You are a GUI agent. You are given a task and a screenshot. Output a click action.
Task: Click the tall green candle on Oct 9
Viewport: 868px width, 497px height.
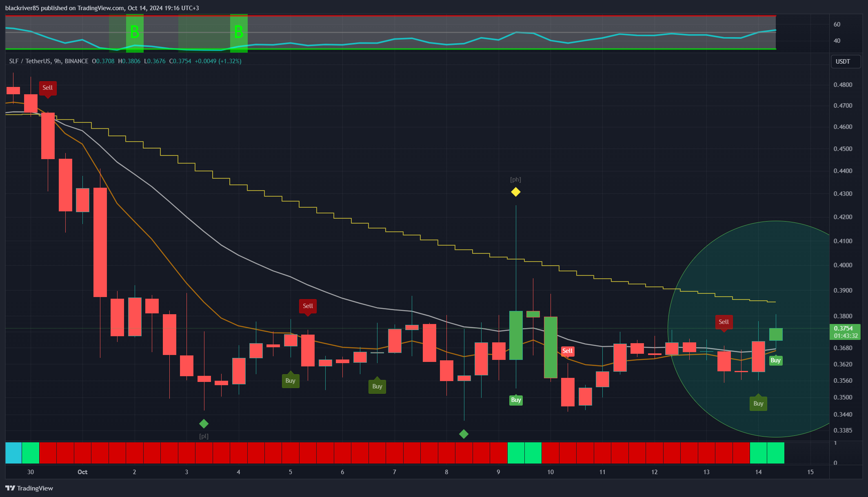(516, 335)
